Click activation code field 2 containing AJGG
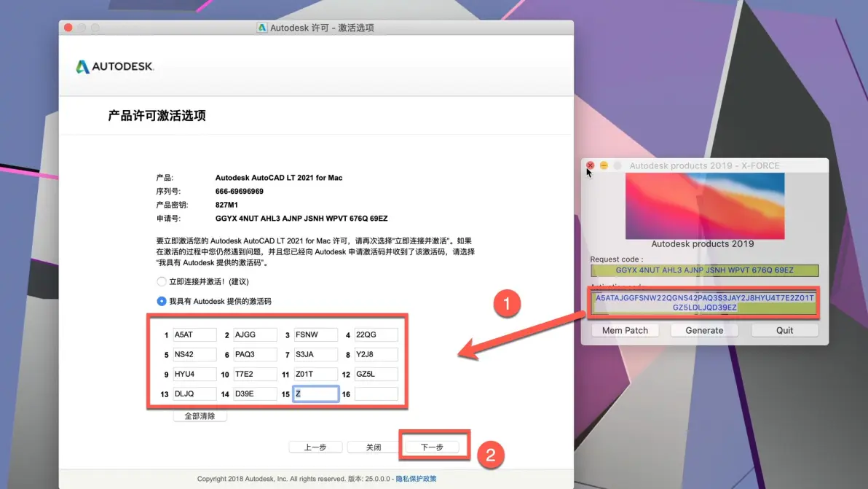The image size is (868, 489). 255,335
